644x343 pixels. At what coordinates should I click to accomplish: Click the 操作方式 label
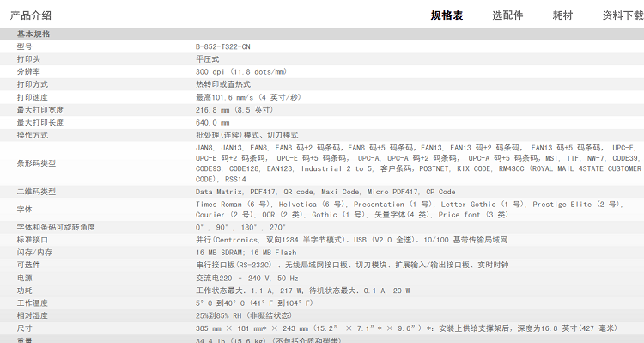pyautogui.click(x=33, y=135)
